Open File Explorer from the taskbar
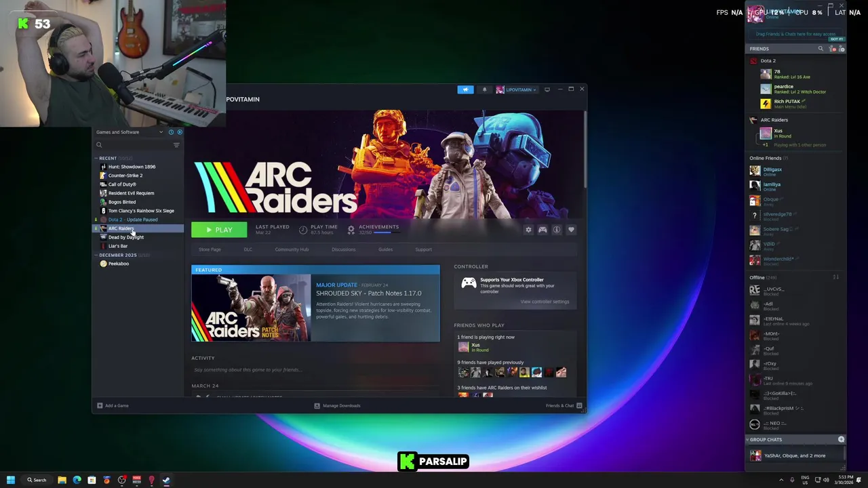The height and width of the screenshot is (488, 868). tap(62, 481)
